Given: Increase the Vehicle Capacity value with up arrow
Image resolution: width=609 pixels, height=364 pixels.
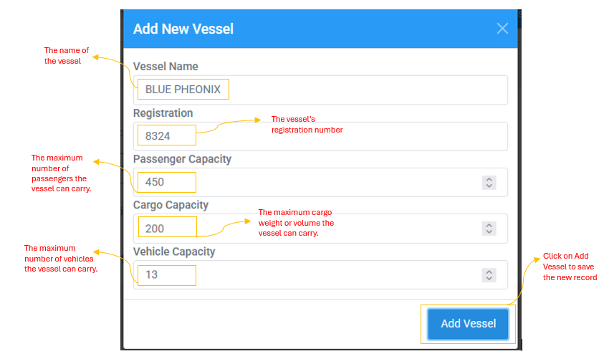Looking at the screenshot, I should click(489, 272).
